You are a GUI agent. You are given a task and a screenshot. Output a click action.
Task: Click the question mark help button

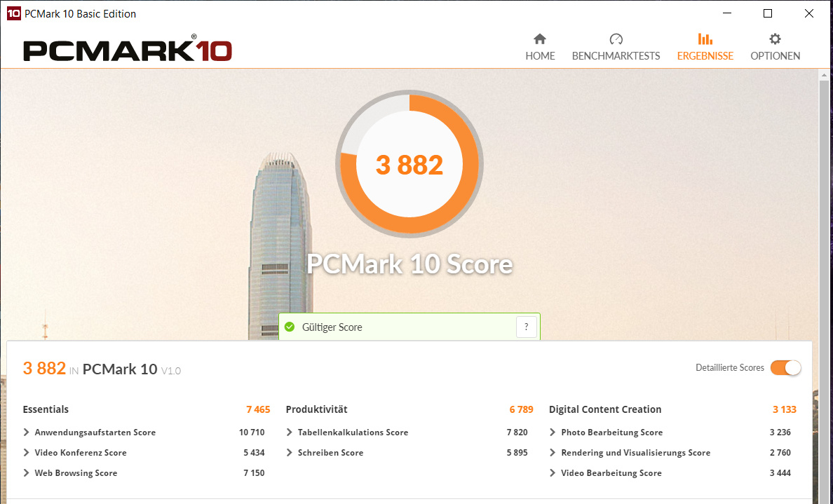click(527, 327)
